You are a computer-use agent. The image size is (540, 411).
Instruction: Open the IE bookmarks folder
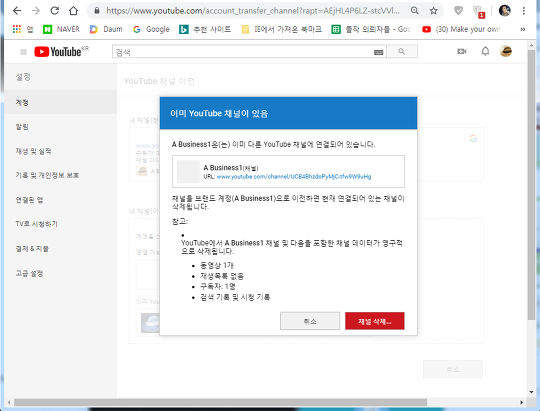(281, 29)
